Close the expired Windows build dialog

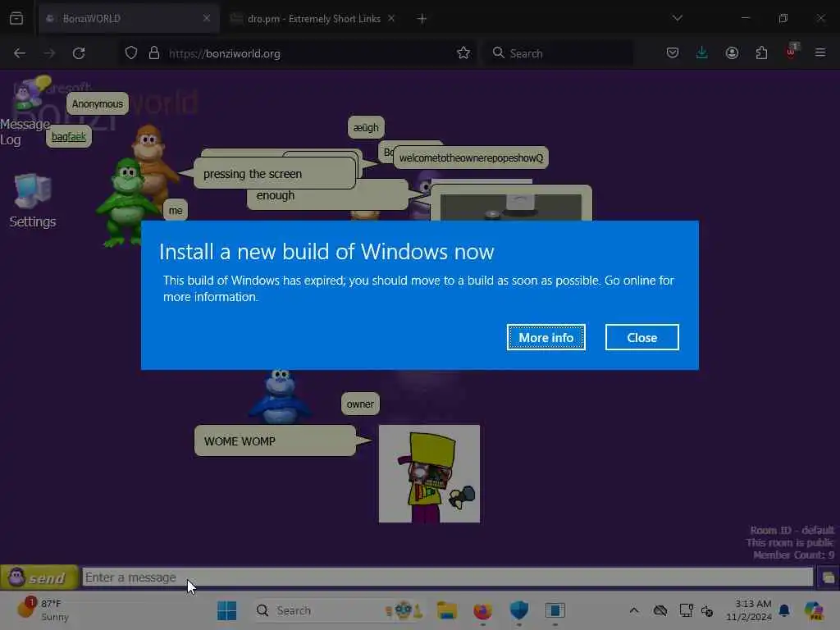641,337
